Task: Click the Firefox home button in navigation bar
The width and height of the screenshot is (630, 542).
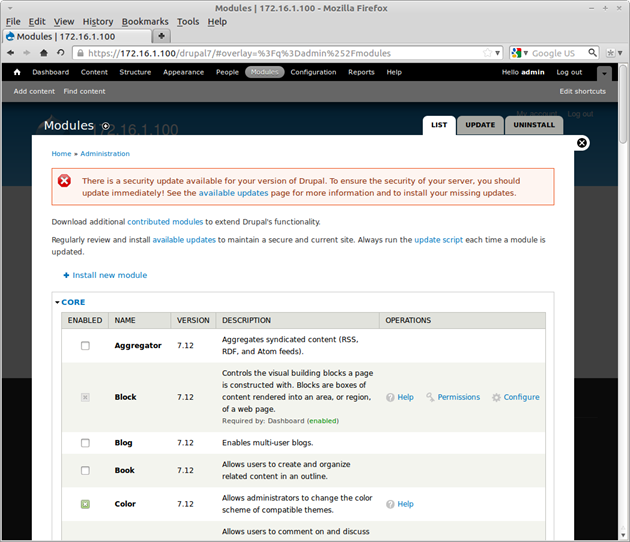Action: click(x=45, y=53)
